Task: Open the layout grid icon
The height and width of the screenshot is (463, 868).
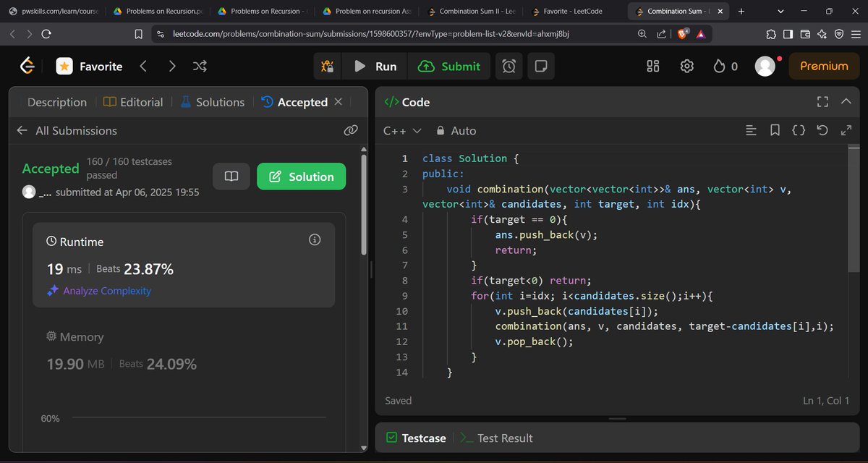Action: click(653, 67)
